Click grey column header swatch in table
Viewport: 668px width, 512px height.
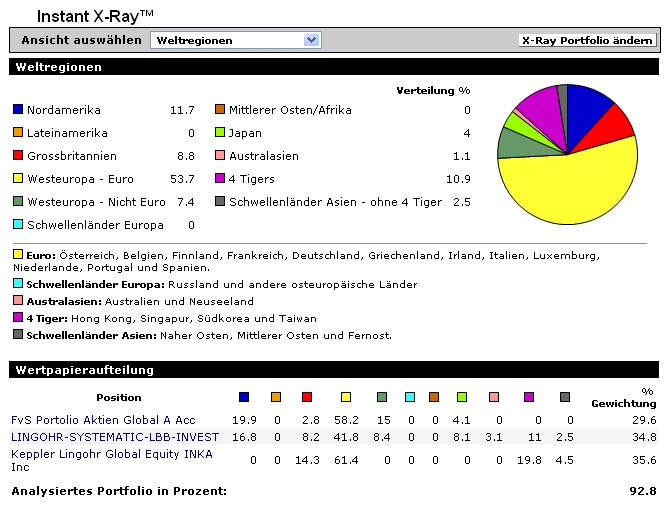565,397
